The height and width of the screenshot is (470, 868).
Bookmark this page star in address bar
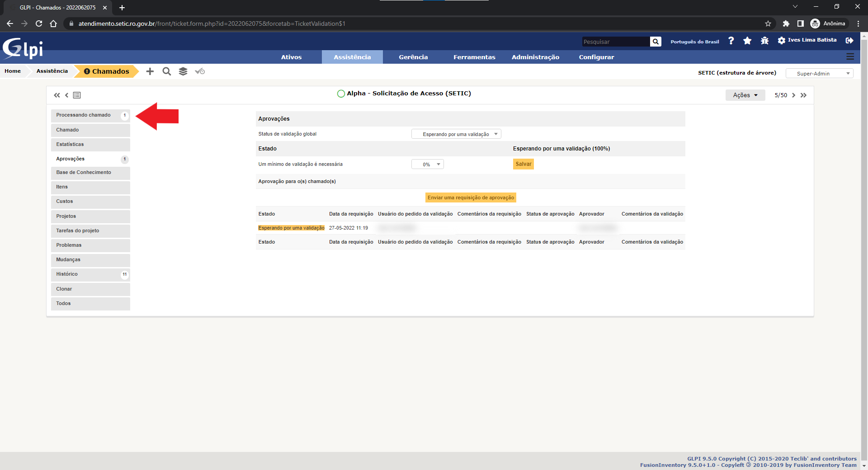pos(768,23)
